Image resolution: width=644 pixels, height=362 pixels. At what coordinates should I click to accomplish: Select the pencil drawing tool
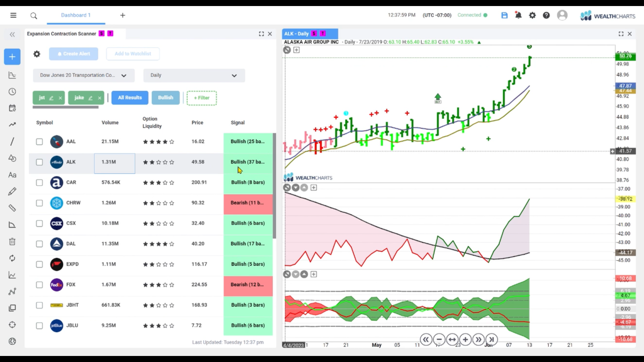pyautogui.click(x=12, y=191)
